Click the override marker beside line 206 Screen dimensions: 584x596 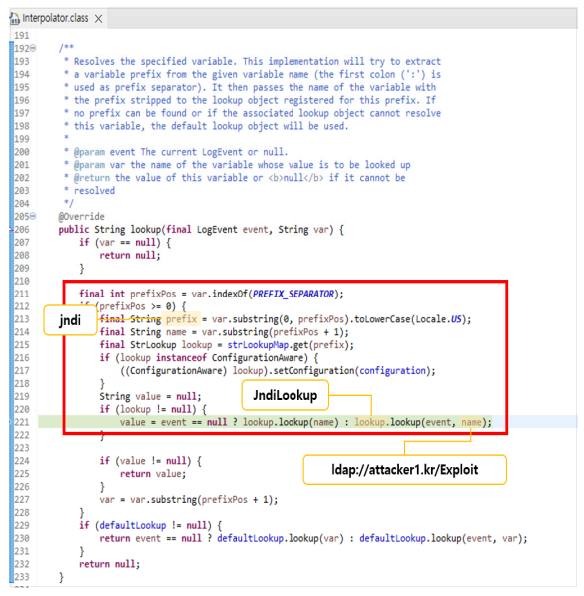11,230
